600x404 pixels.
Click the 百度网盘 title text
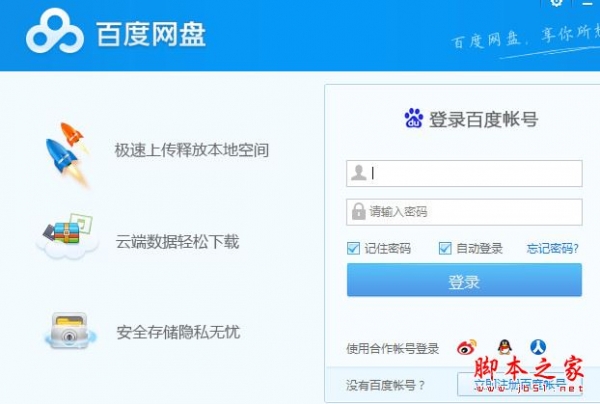(151, 34)
